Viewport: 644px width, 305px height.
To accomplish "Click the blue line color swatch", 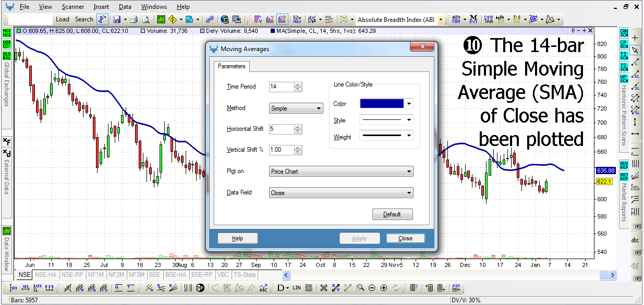I will pos(382,104).
